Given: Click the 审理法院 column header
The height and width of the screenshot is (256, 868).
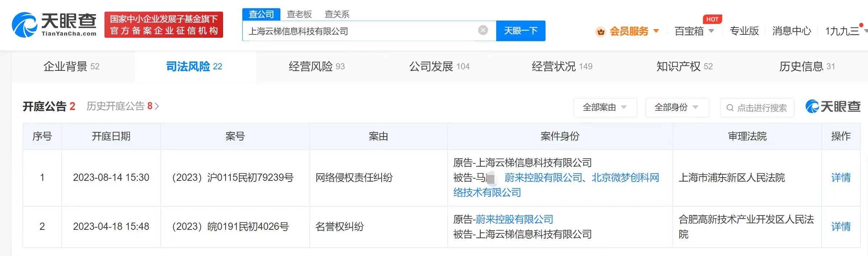Looking at the screenshot, I should tap(747, 136).
